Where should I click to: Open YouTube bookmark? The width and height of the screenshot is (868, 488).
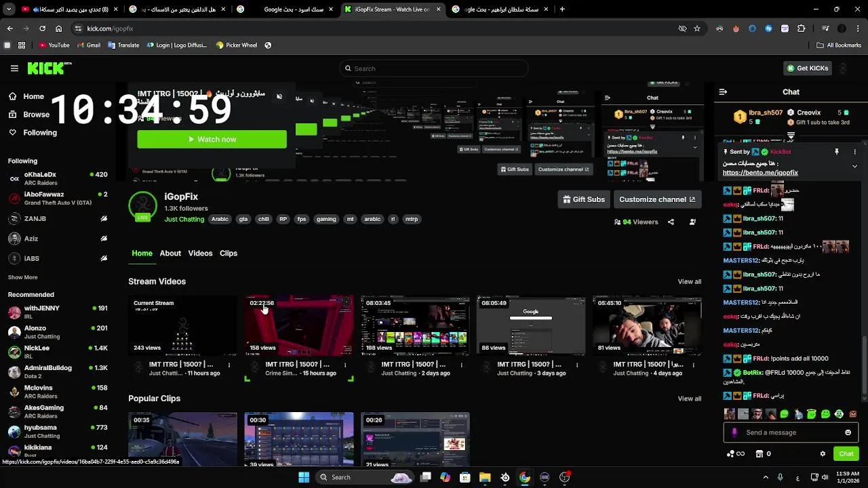(54, 45)
